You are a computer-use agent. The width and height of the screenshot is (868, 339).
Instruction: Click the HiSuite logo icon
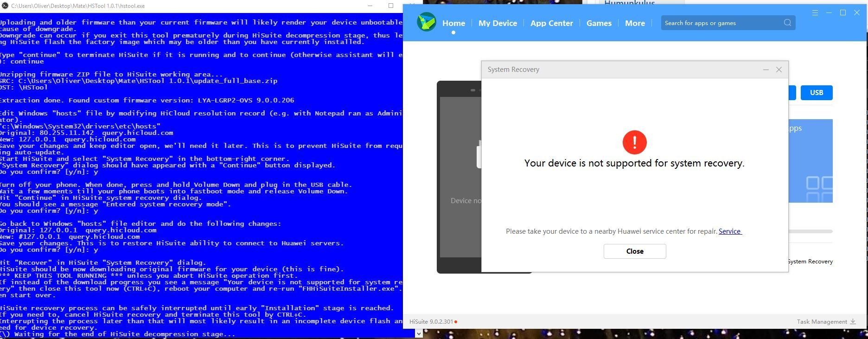(426, 22)
